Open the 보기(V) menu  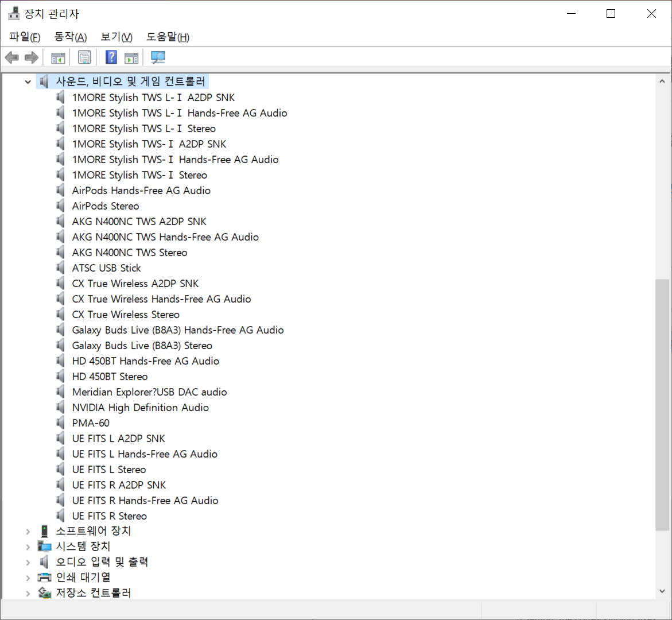(x=116, y=37)
